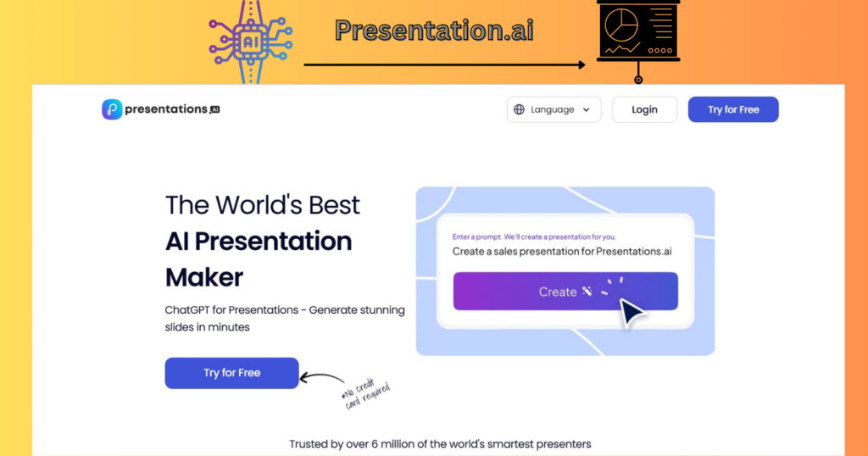Click Try for Free in header
Screen dimensions: 868x456
pos(733,109)
